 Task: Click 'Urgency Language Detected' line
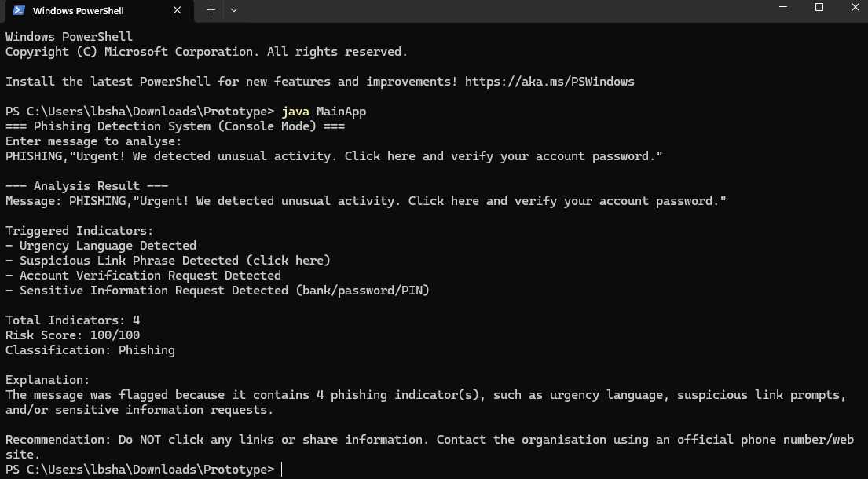[101, 246]
